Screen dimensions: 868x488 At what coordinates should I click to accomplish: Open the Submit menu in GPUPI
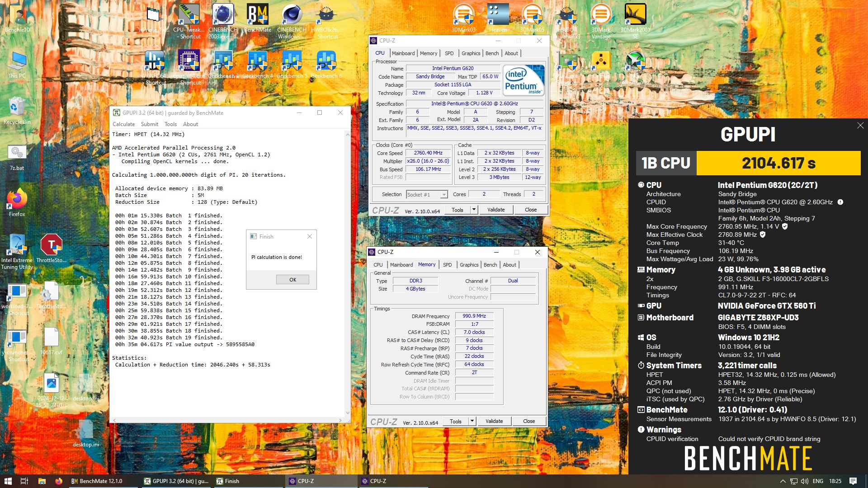pos(149,124)
